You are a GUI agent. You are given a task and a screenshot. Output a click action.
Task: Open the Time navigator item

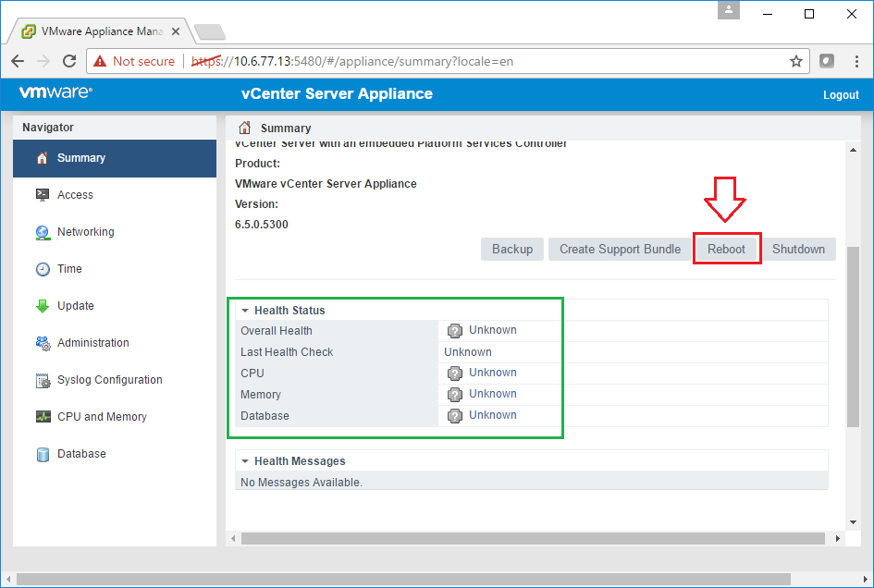coord(115,269)
